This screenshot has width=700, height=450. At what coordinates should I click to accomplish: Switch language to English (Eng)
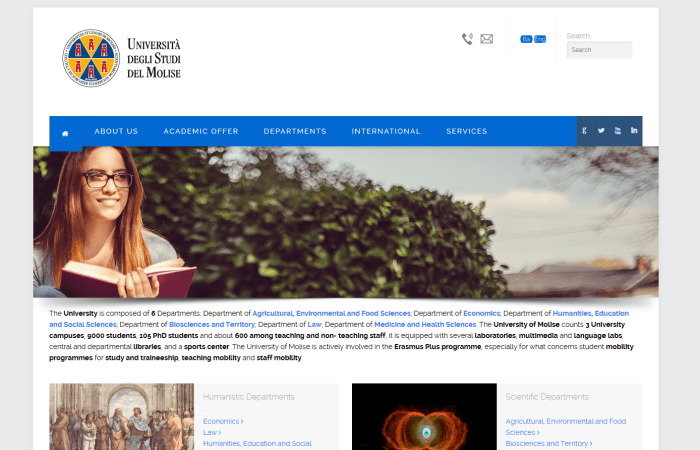pyautogui.click(x=540, y=39)
